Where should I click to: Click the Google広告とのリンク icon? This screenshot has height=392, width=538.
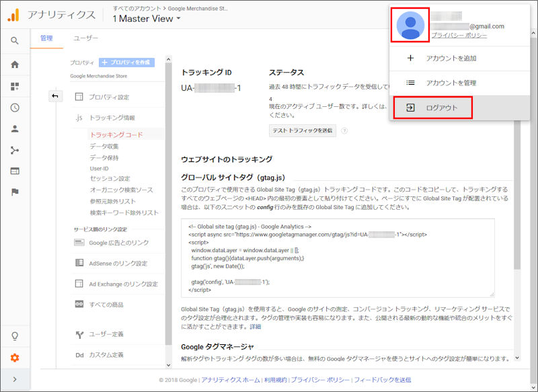click(x=79, y=243)
